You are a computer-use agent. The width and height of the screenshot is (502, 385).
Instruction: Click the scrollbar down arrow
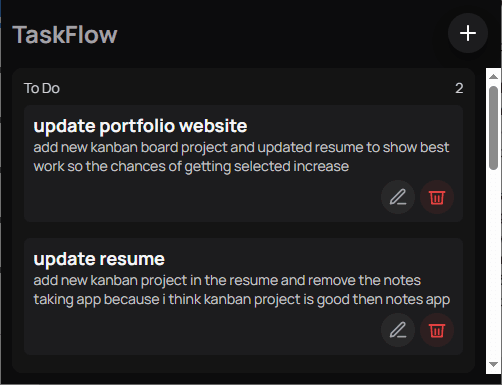point(493,364)
